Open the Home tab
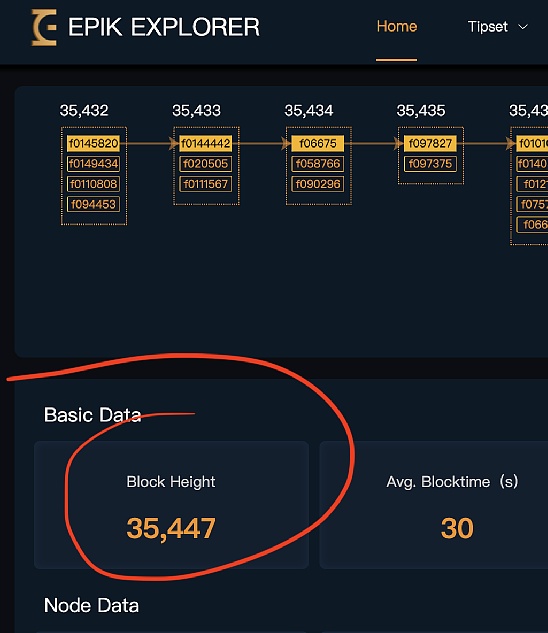548x633 pixels. pyautogui.click(x=397, y=27)
